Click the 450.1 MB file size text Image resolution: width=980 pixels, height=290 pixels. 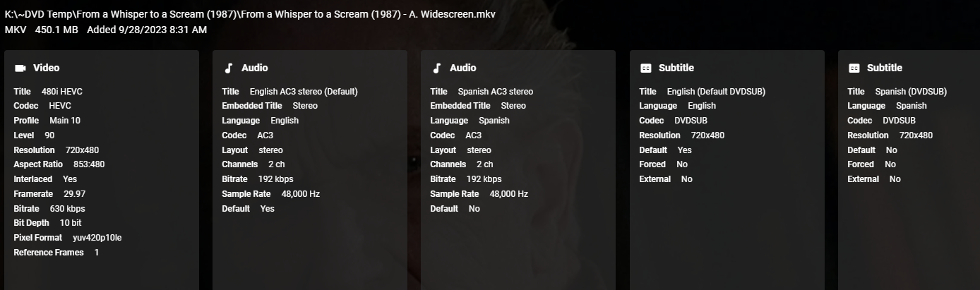point(56,30)
